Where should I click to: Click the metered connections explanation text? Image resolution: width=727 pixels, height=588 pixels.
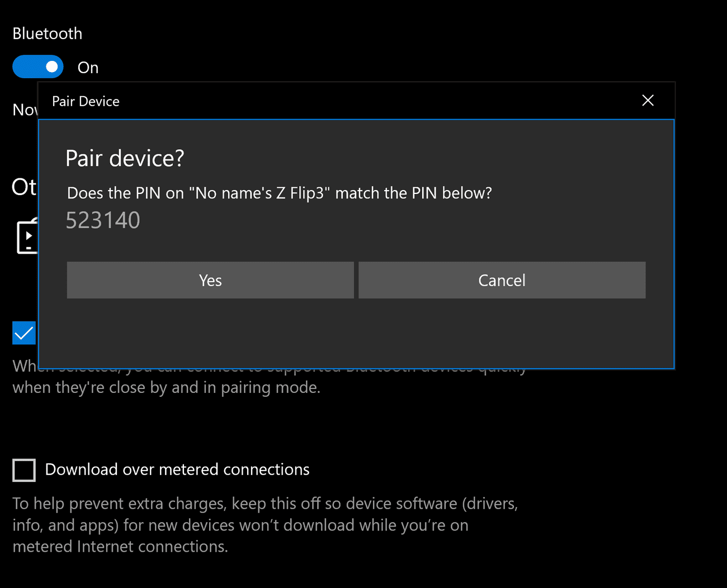[x=265, y=525]
